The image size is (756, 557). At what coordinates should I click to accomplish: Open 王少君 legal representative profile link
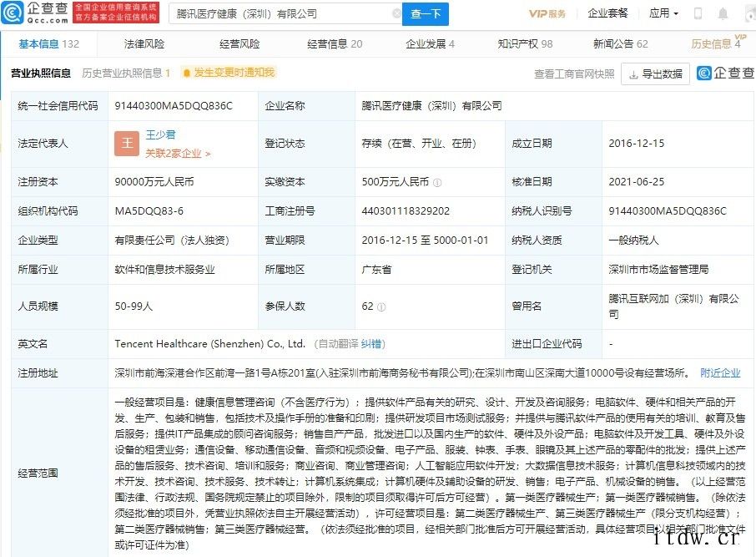(160, 134)
